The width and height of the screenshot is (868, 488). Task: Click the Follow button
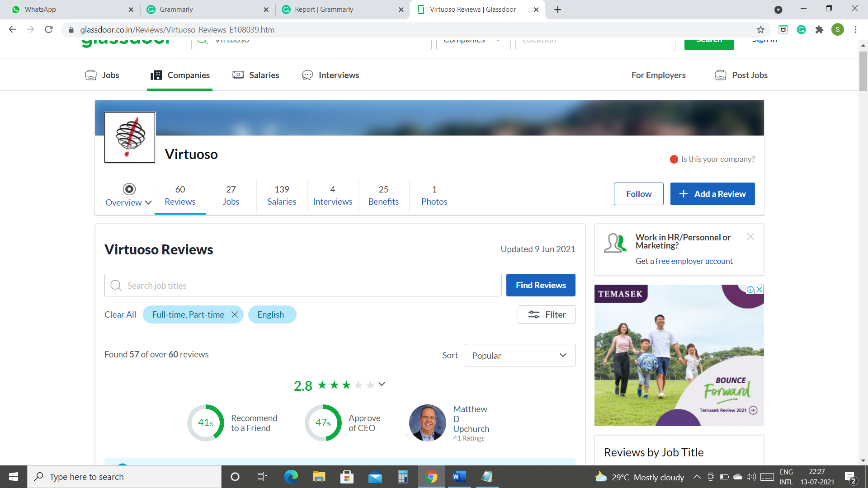[638, 194]
